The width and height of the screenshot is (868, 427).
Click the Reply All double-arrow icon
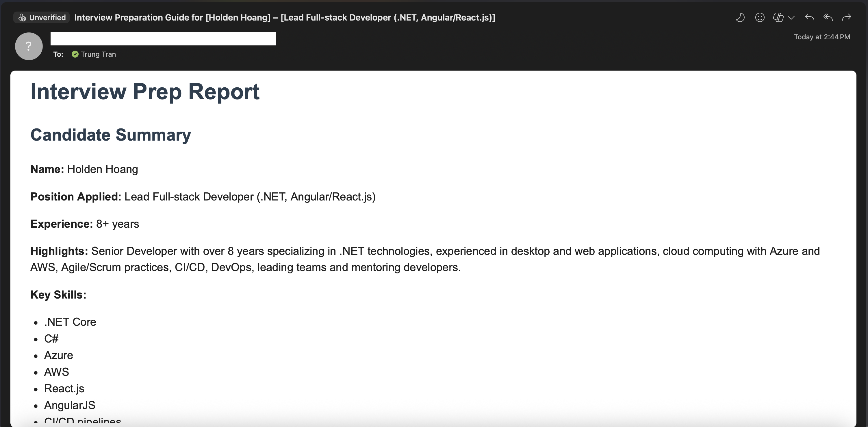point(828,18)
